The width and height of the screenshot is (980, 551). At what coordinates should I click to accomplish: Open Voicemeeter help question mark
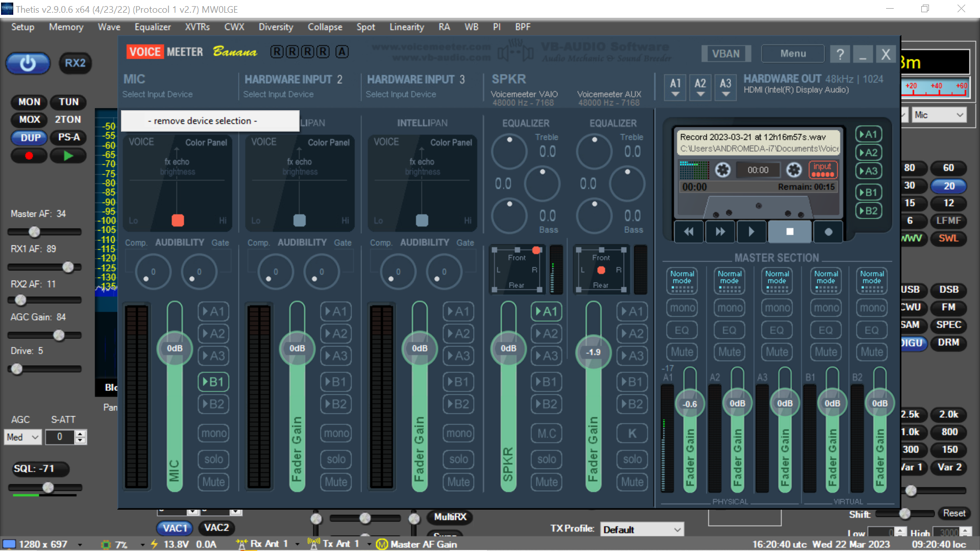point(840,54)
